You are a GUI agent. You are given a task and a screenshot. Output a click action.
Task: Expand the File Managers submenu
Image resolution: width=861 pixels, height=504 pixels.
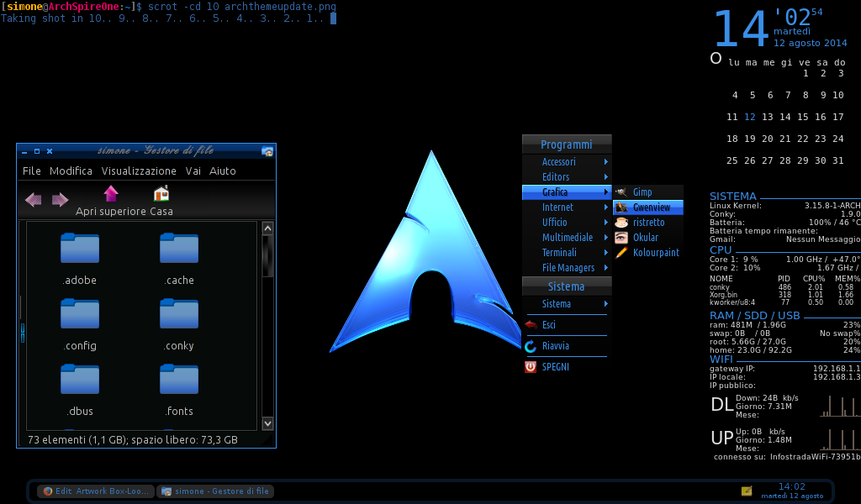pyautogui.click(x=567, y=268)
